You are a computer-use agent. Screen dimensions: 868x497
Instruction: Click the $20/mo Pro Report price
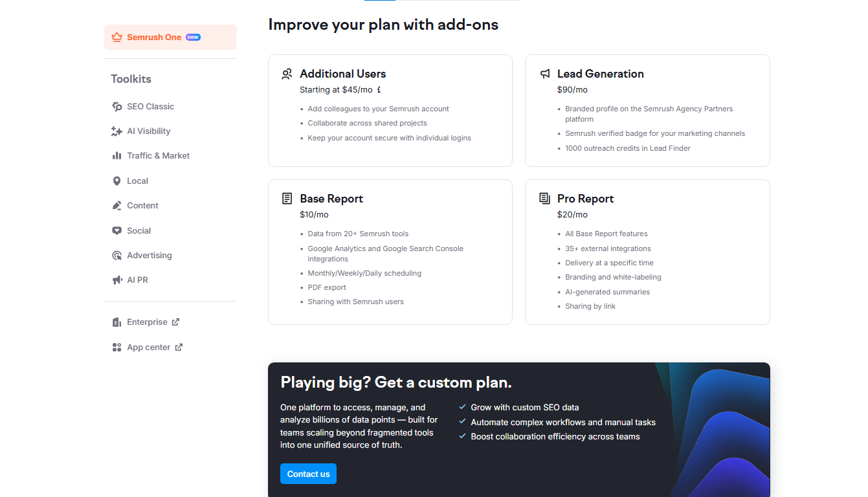[572, 215]
